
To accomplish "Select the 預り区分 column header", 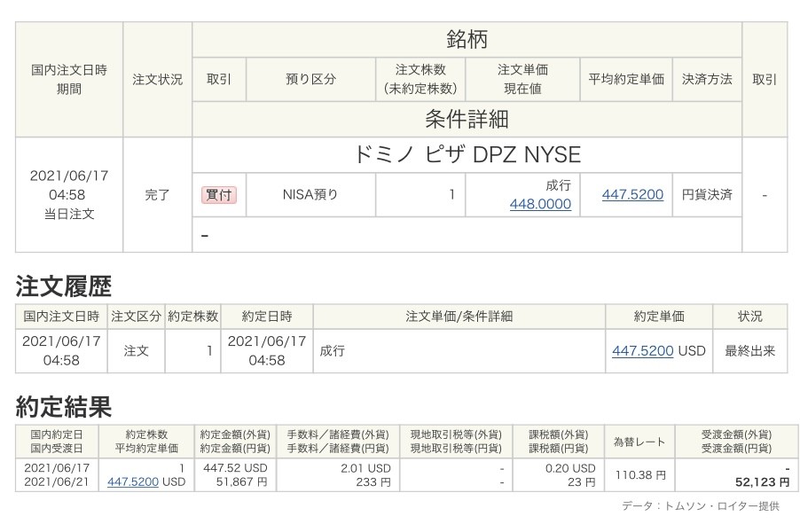I will pyautogui.click(x=310, y=79).
